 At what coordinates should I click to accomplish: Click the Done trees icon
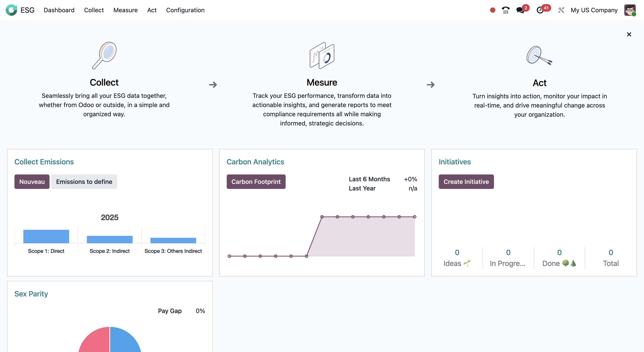click(569, 263)
